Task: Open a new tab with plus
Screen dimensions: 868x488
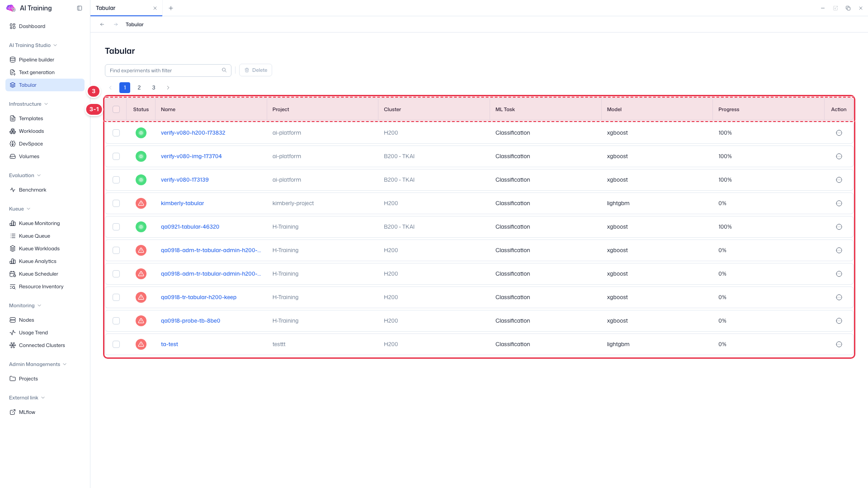Action: (171, 8)
